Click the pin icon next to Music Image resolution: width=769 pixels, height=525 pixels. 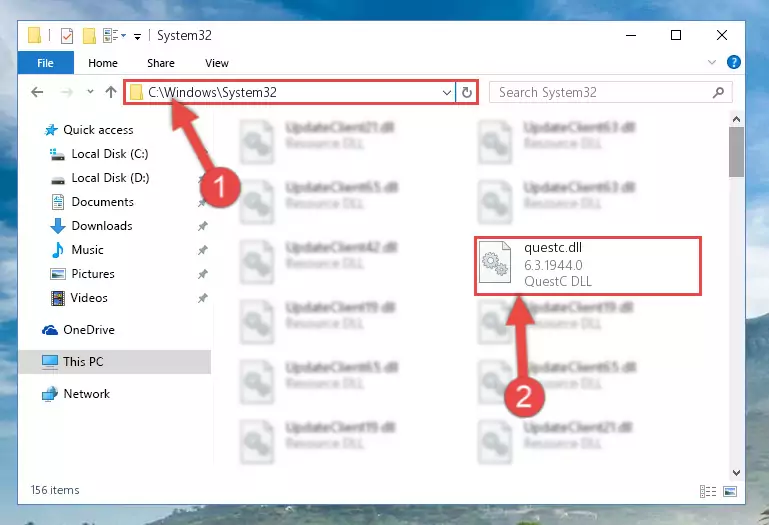pyautogui.click(x=203, y=250)
